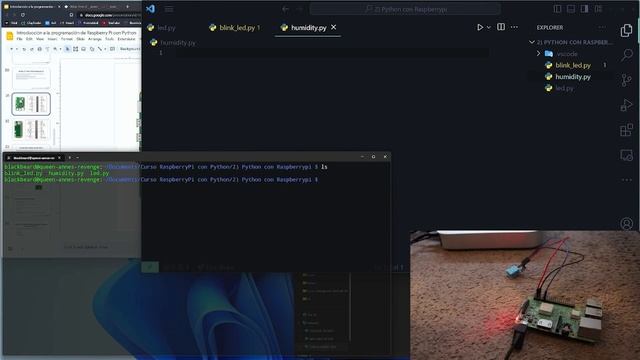The width and height of the screenshot is (640, 360).
Task: Open Customize Layout control
Action: 598,9
